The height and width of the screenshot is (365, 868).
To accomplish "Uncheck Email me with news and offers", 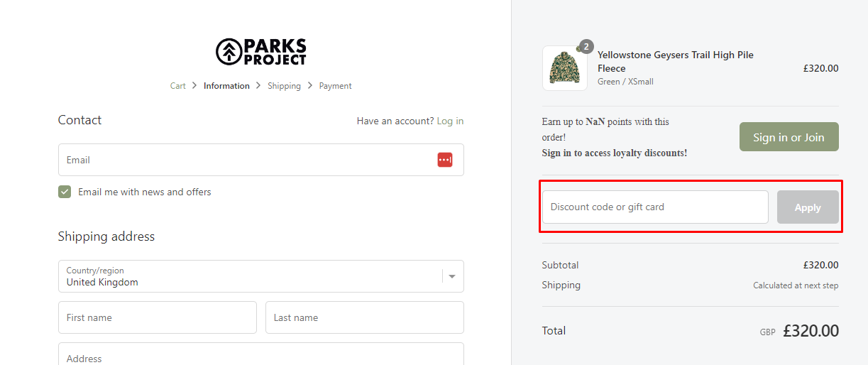I will click(65, 192).
